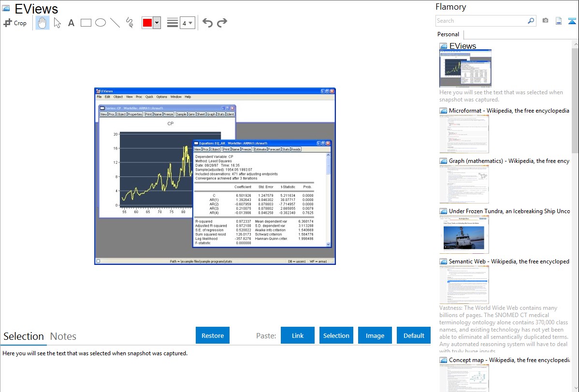579x392 pixels.
Task: Open the Notes tab
Action: (63, 336)
